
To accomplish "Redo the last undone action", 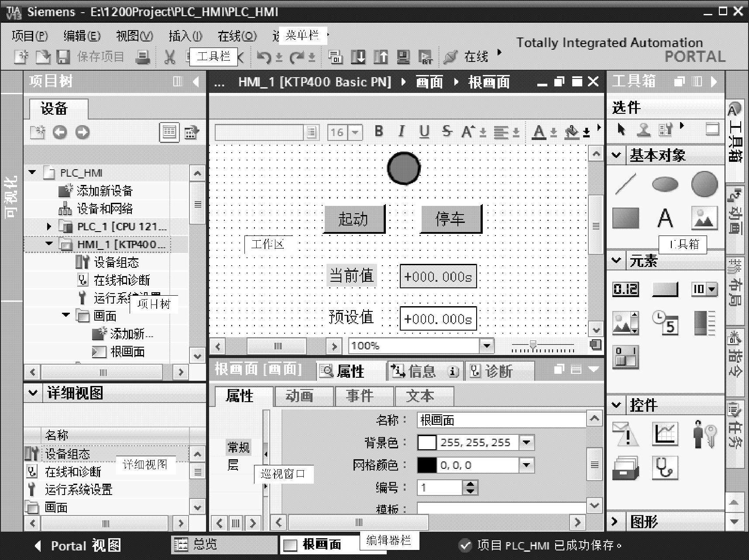I will tap(297, 57).
